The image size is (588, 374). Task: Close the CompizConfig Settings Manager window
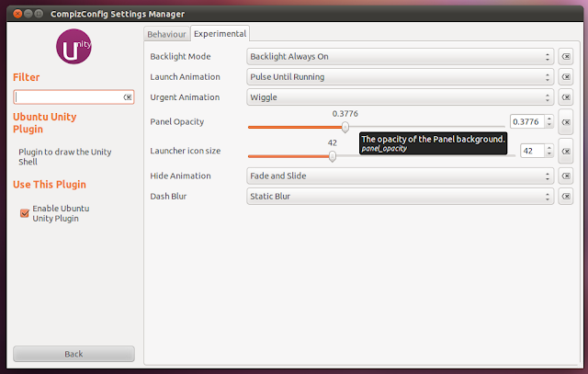(17, 14)
